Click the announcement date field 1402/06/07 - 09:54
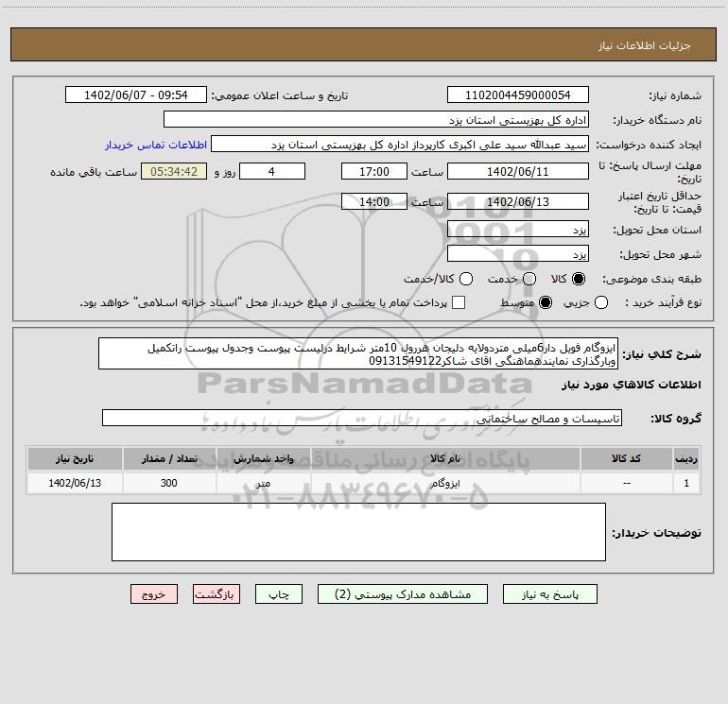728x704 pixels. pos(135,95)
